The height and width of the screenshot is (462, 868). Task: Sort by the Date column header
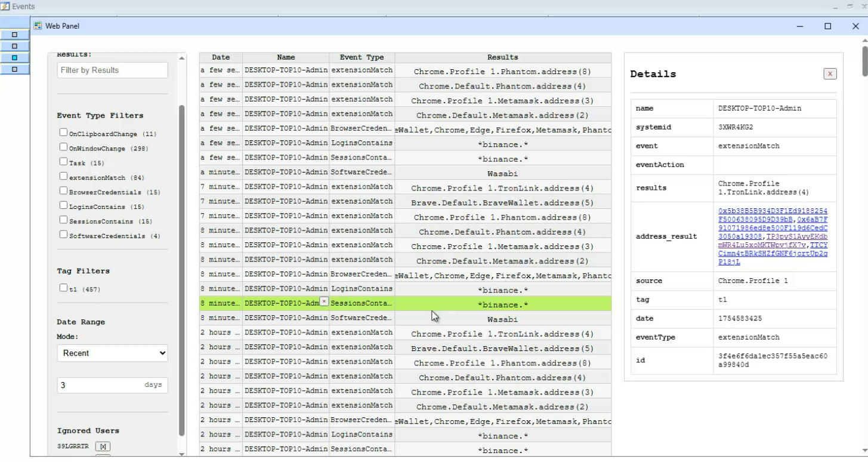tap(221, 57)
